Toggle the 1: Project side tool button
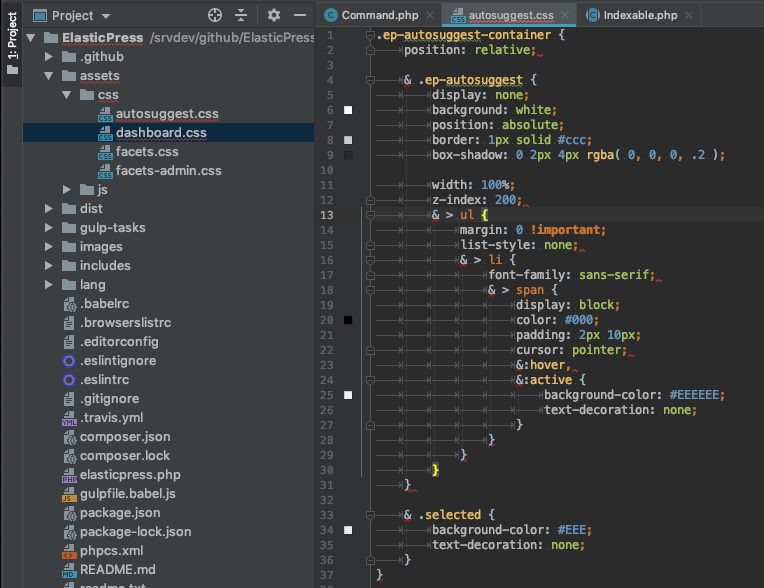 (12, 44)
